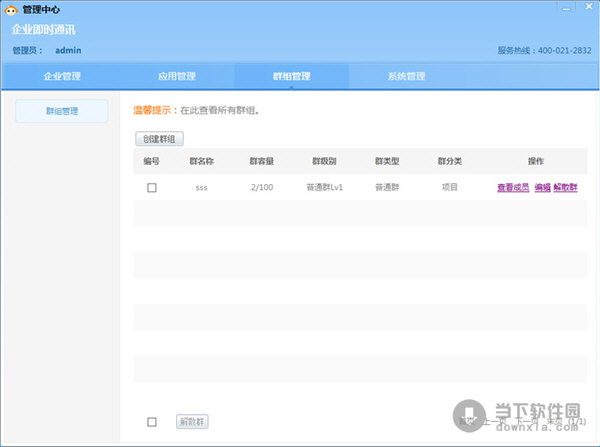600x447 pixels.
Task: Click the sss group name cell
Action: click(x=201, y=187)
